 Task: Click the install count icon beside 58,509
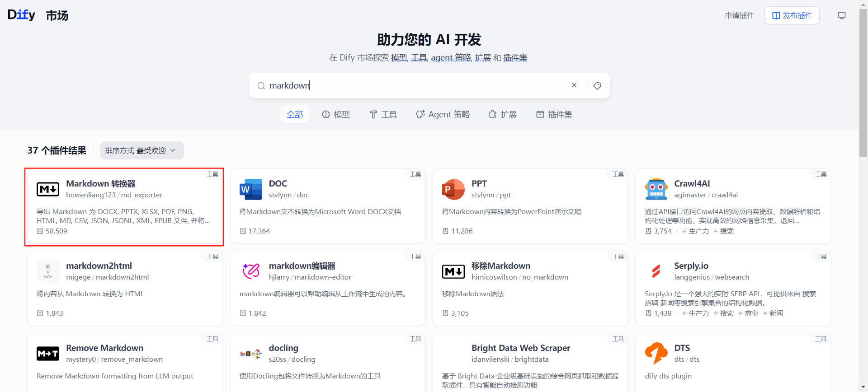click(x=40, y=231)
